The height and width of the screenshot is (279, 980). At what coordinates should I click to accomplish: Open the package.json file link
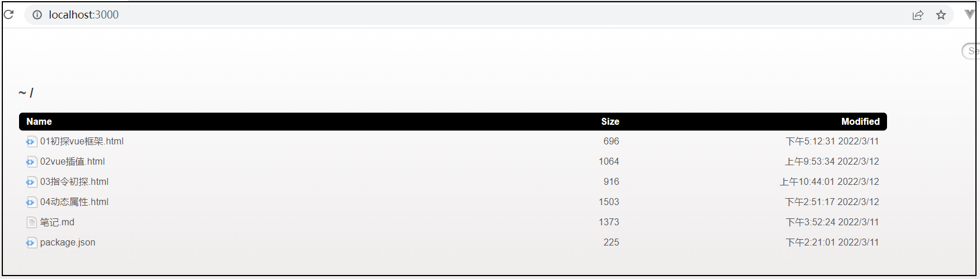point(68,243)
